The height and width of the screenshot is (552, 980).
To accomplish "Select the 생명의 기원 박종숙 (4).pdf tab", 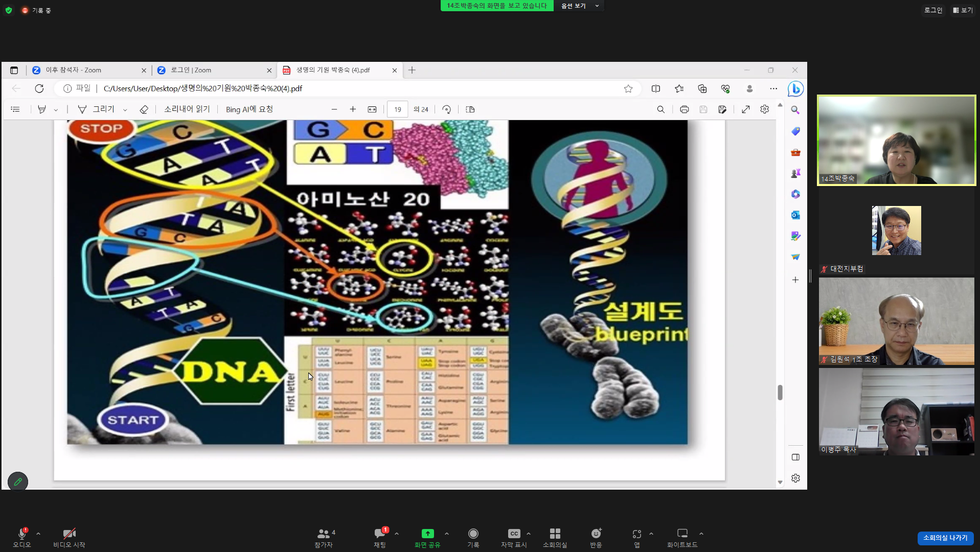I will click(x=339, y=70).
